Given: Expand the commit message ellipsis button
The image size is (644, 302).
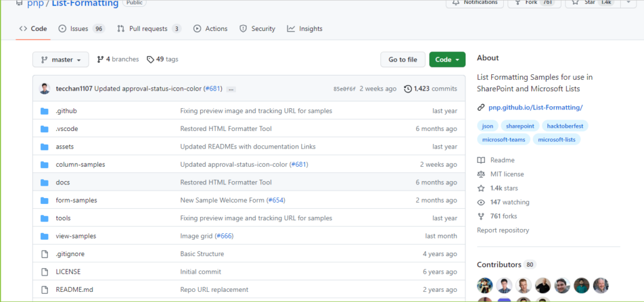Looking at the screenshot, I should pos(231,89).
